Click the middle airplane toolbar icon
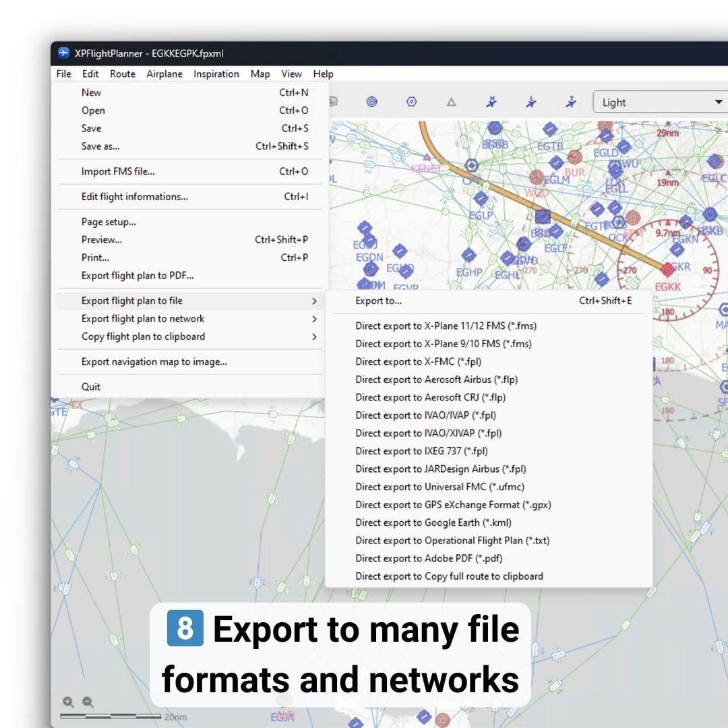 [531, 102]
